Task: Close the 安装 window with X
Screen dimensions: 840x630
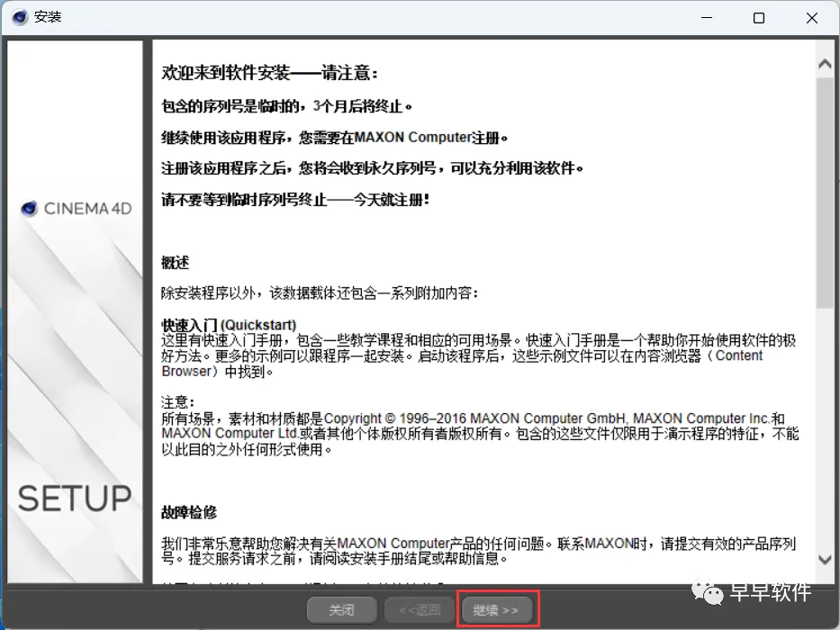Action: (811, 18)
